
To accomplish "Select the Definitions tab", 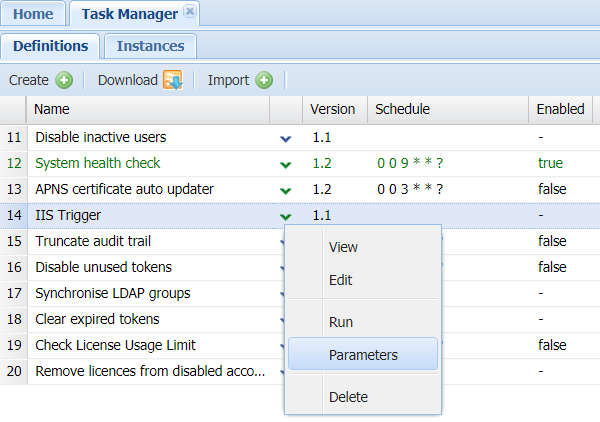I will (49, 46).
